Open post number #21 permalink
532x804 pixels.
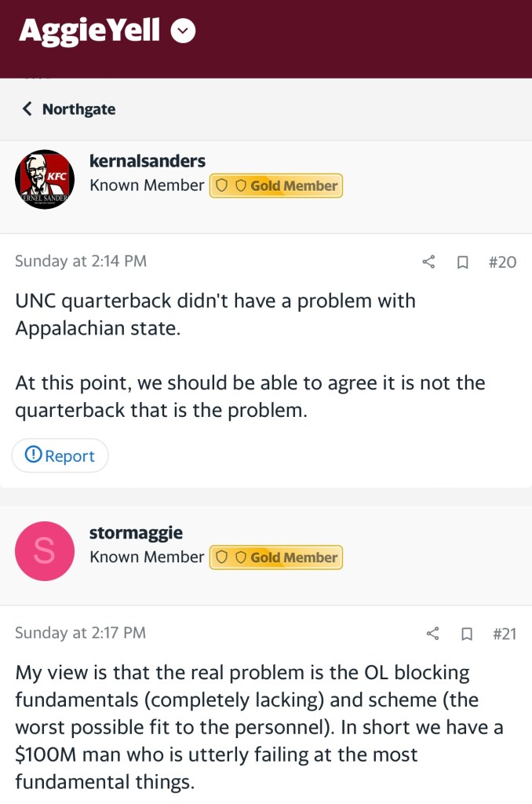point(505,634)
